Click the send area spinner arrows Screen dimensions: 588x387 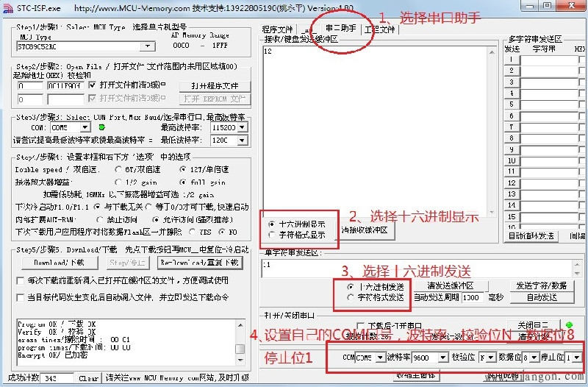[578, 269]
